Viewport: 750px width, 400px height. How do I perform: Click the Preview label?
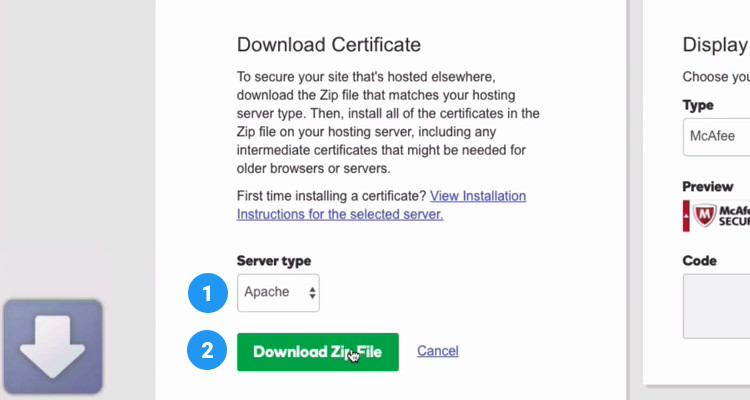point(708,187)
